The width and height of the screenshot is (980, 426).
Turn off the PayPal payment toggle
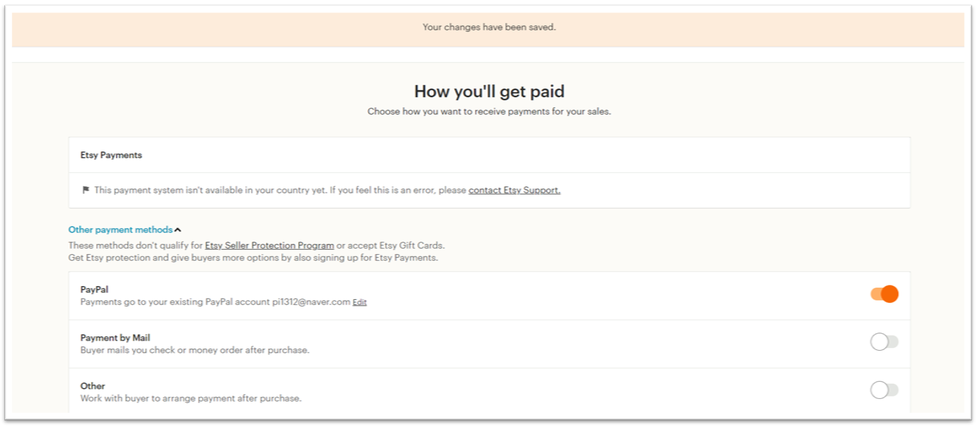[884, 294]
